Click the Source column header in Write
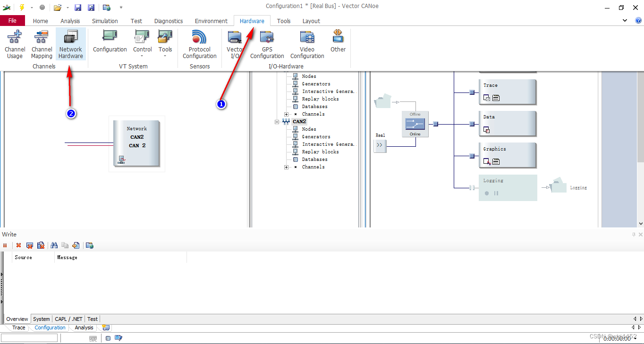The height and width of the screenshot is (344, 644). [x=33, y=257]
